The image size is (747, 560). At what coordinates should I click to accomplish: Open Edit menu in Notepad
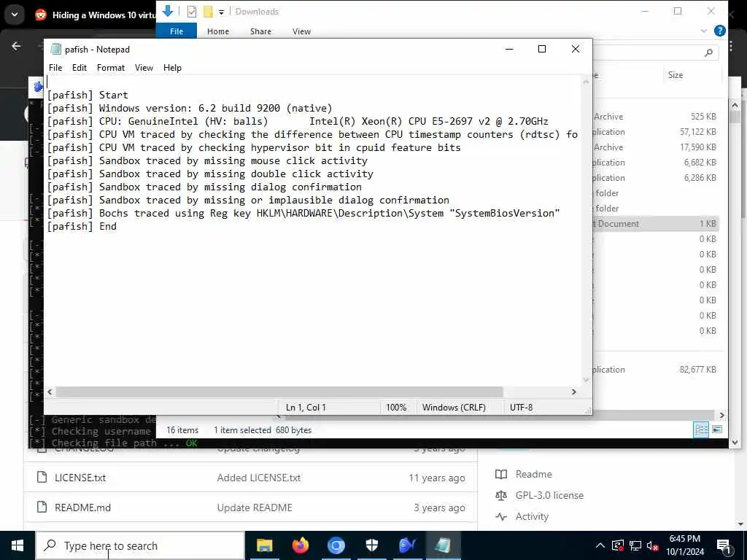pyautogui.click(x=79, y=68)
